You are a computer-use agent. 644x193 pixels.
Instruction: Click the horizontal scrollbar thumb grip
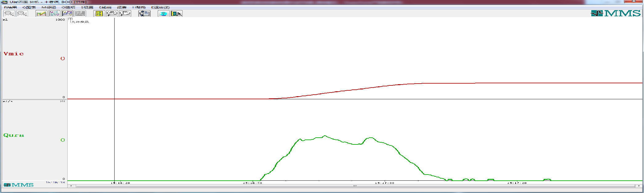355,186
